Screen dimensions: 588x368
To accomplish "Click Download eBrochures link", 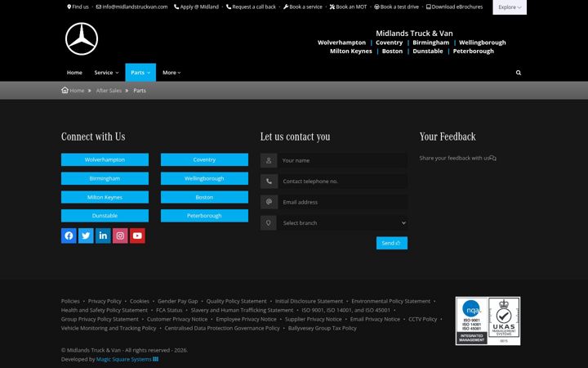I will coord(455,7).
